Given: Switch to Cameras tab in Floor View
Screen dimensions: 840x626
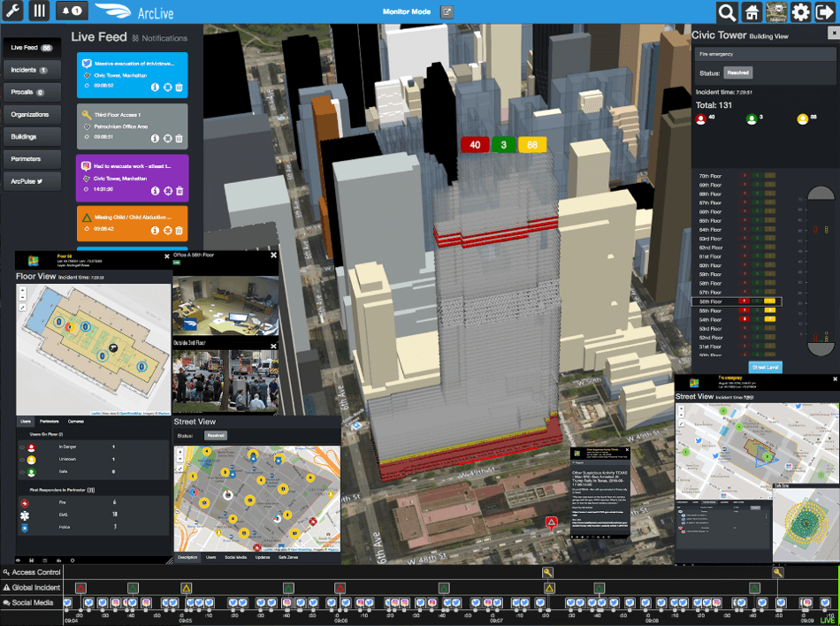Looking at the screenshot, I should coord(76,421).
